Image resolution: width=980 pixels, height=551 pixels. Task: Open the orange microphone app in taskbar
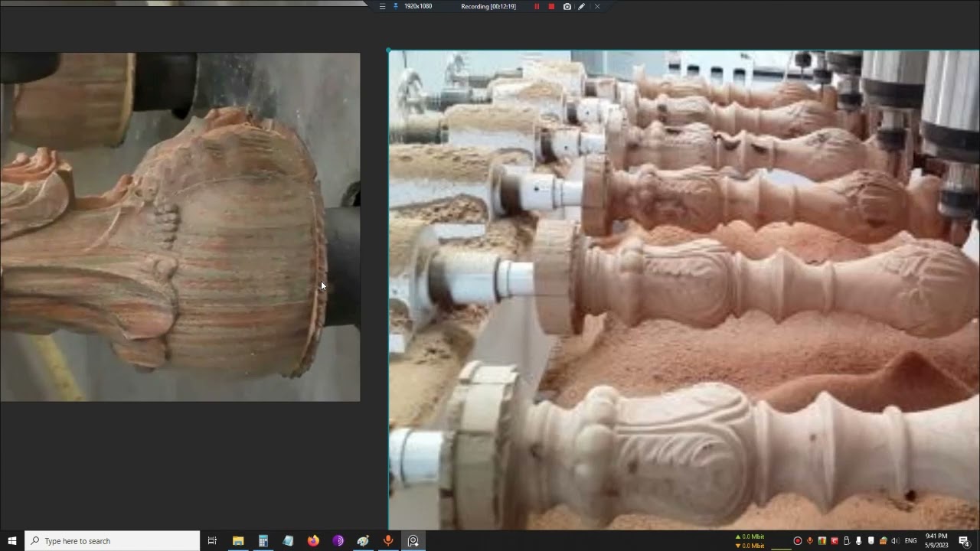(388, 540)
